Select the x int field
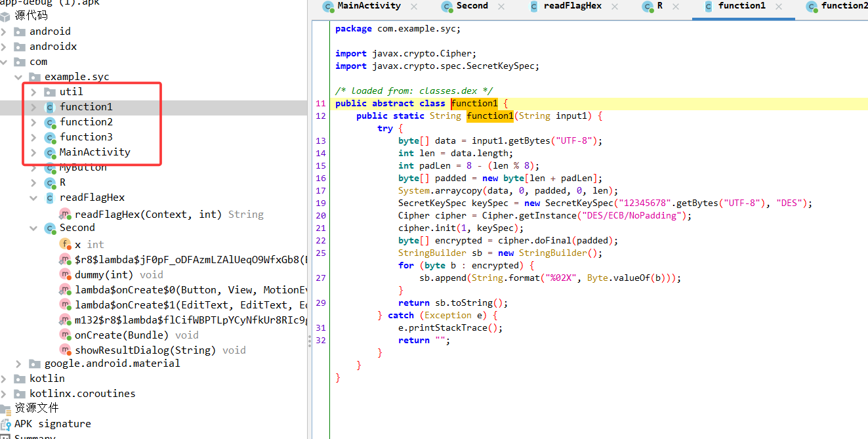Screen dimensions: 868x439 click(89, 244)
